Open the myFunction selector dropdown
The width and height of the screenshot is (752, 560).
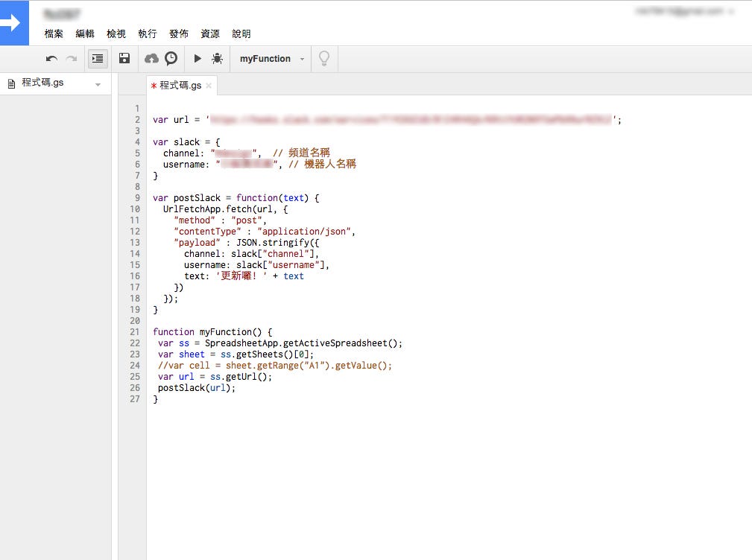point(271,59)
